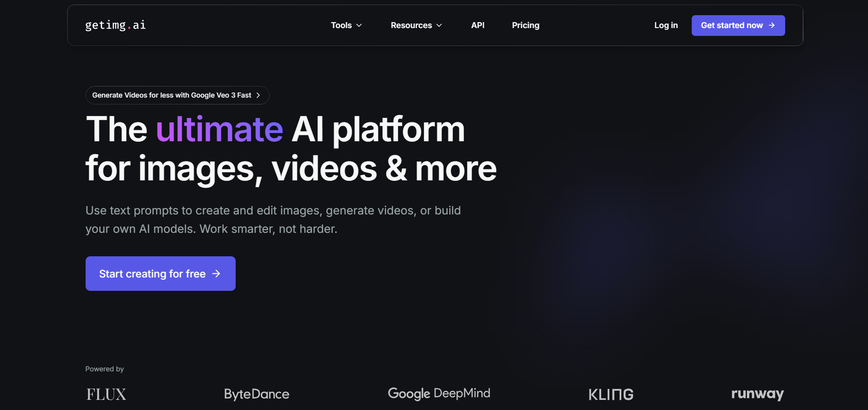Click the arrow icon in Get started now
The image size is (868, 410).
[772, 25]
